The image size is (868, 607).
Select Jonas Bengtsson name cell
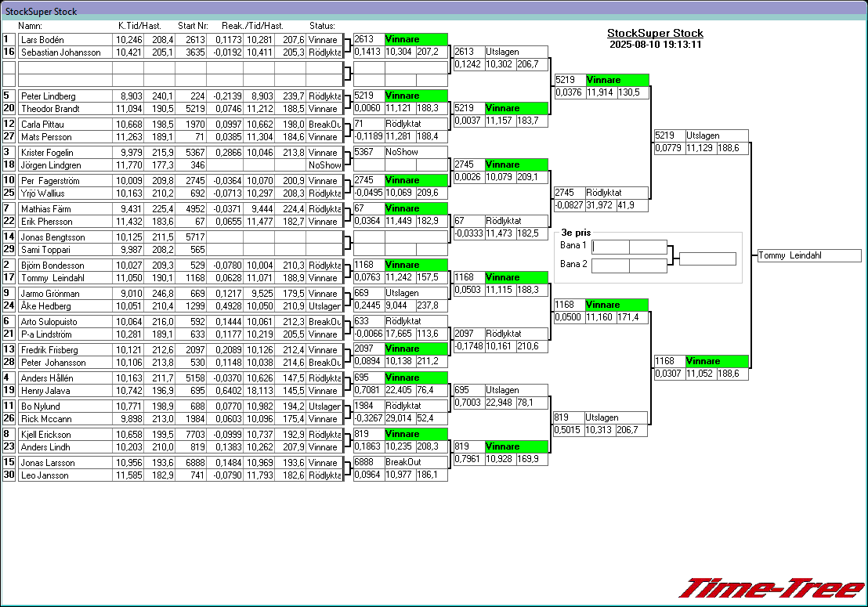(65, 237)
